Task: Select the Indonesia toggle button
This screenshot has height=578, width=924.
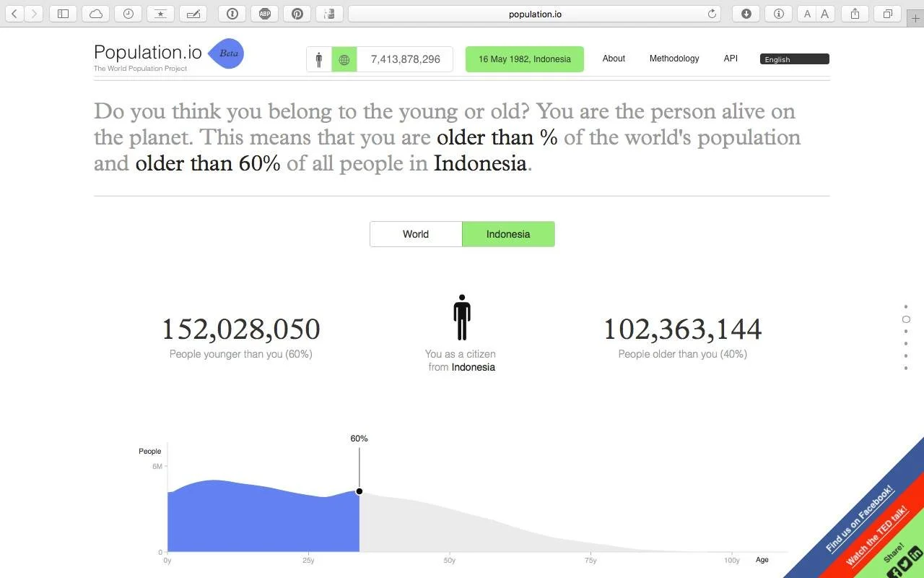Action: tap(508, 234)
